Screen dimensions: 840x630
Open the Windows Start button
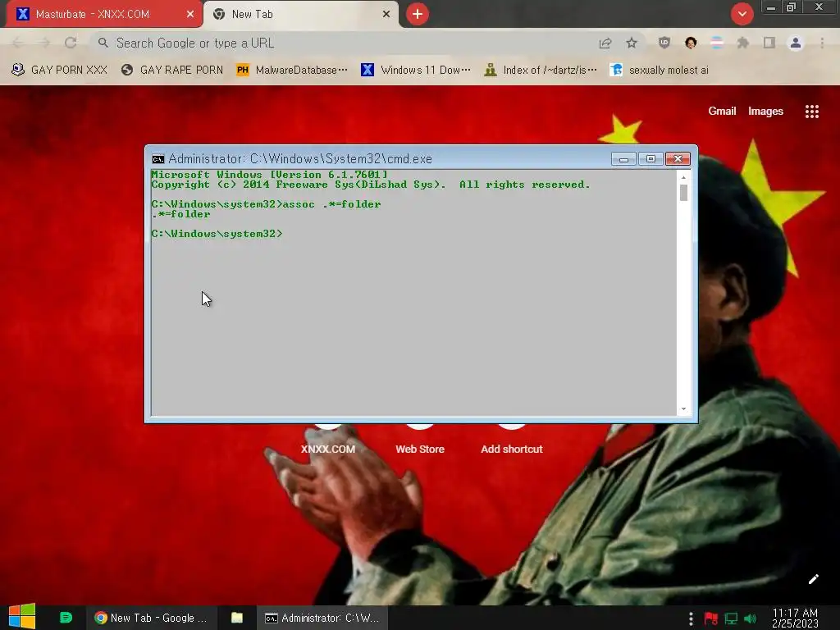coord(22,617)
